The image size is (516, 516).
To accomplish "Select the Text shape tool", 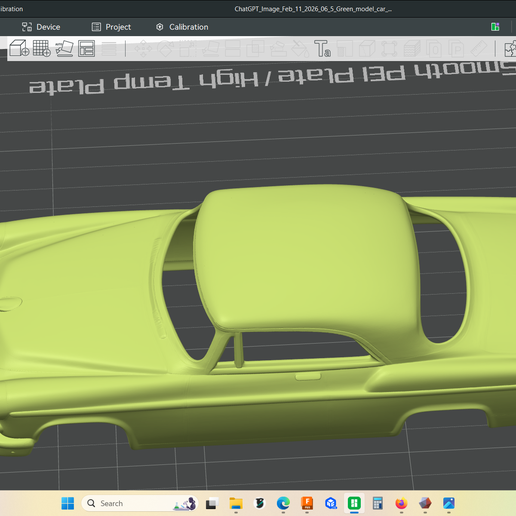I will pyautogui.click(x=322, y=49).
